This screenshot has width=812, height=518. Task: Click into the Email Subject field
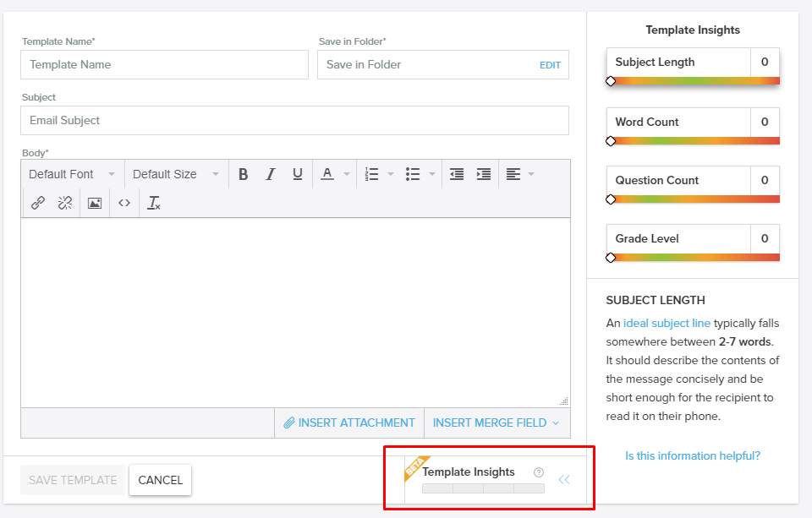click(x=294, y=120)
